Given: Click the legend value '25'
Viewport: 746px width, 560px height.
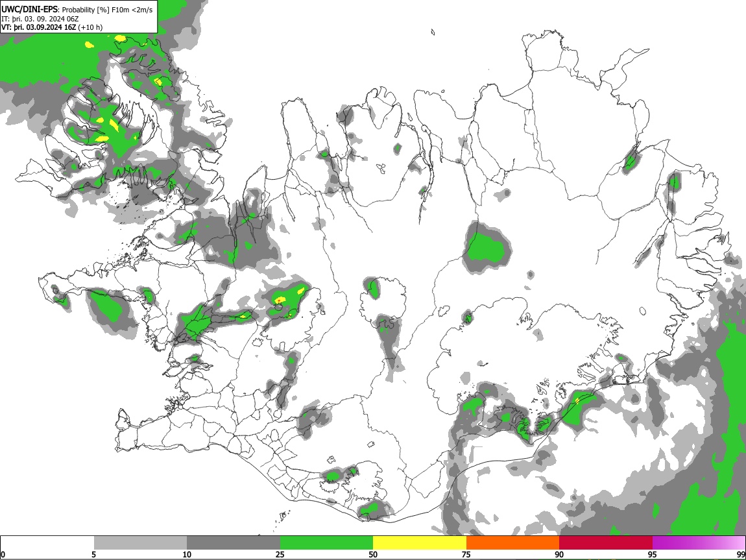Looking at the screenshot, I should click(280, 554).
